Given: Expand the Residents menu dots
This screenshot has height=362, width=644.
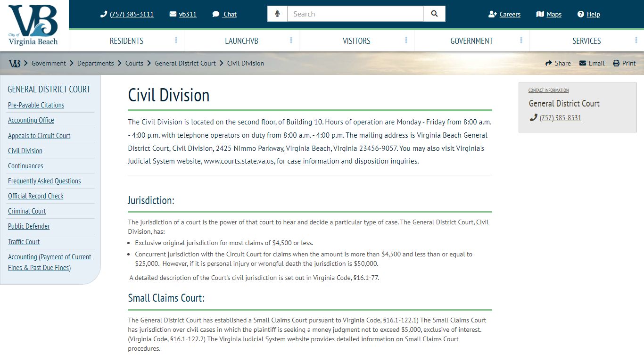Looking at the screenshot, I should (x=176, y=41).
